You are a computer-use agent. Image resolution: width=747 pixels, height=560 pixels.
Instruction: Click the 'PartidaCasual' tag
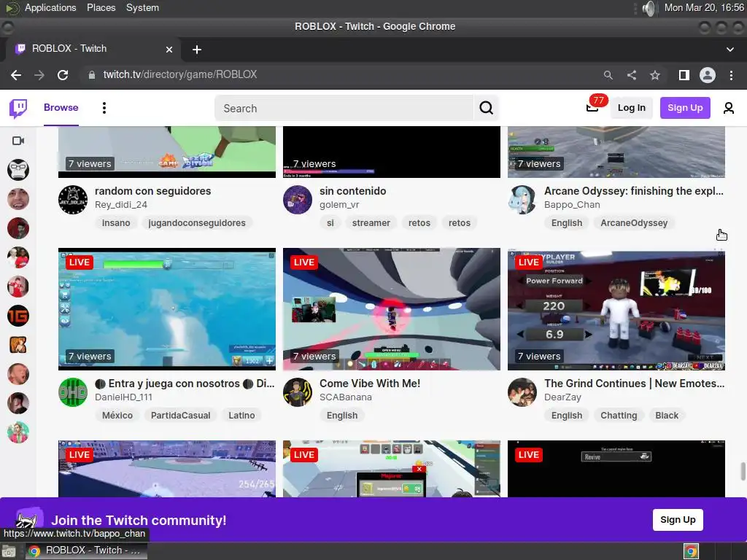(x=180, y=415)
